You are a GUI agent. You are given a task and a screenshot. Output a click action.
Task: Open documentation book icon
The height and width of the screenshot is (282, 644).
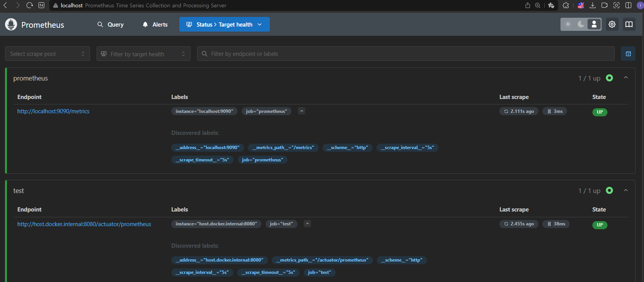point(629,24)
